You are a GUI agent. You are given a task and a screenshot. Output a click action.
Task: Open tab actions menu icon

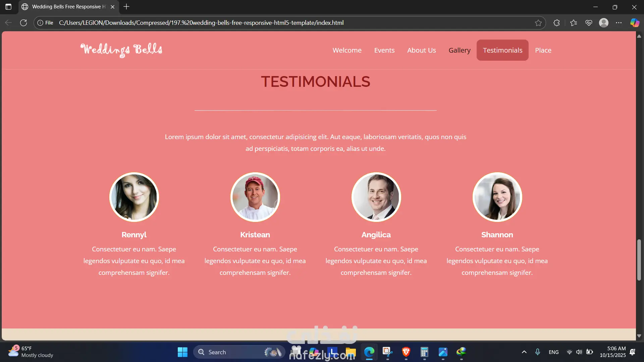click(x=8, y=7)
